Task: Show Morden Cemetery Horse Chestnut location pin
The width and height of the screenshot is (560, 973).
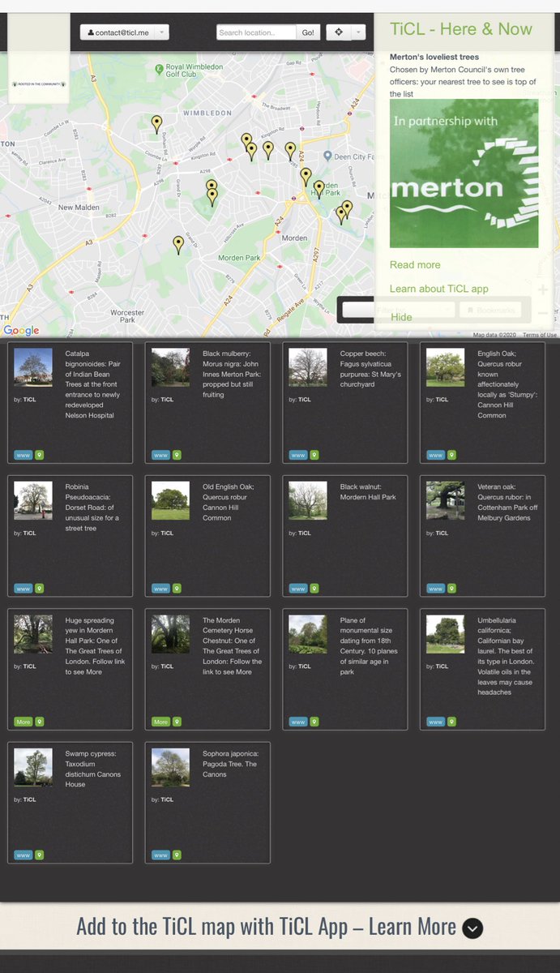Action: [x=177, y=722]
